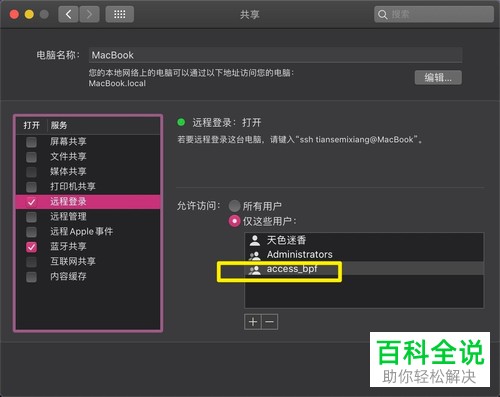Screen dimensions: 500x397
Task: Click the green remote login status indicator
Action: tap(181, 122)
